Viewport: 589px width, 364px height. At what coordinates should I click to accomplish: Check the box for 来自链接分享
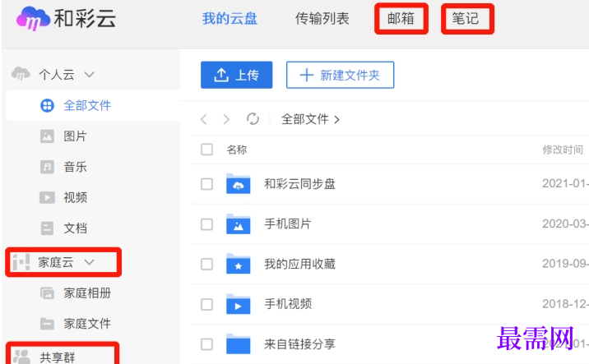coord(206,344)
